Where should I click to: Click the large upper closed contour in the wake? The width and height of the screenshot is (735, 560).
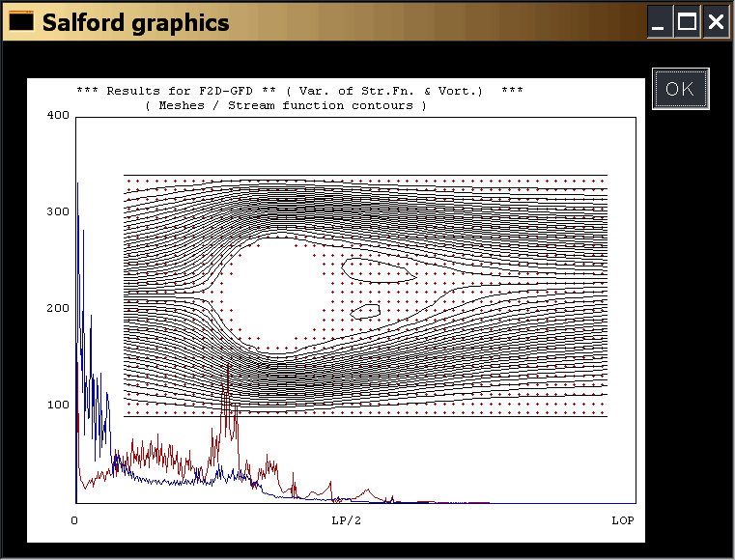pyautogui.click(x=379, y=270)
